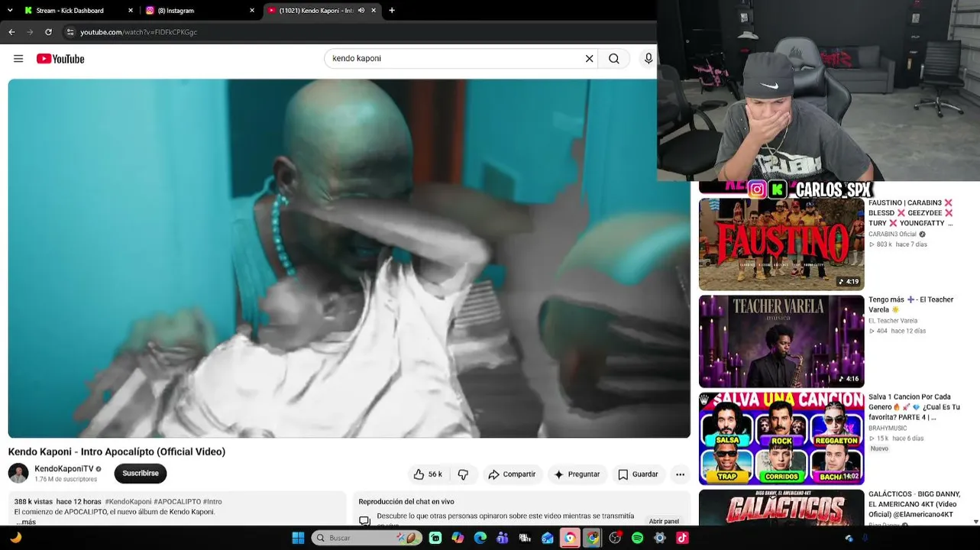Open the #APOCALIPTO hashtag
Viewport: 980px width, 550px height.
click(177, 502)
